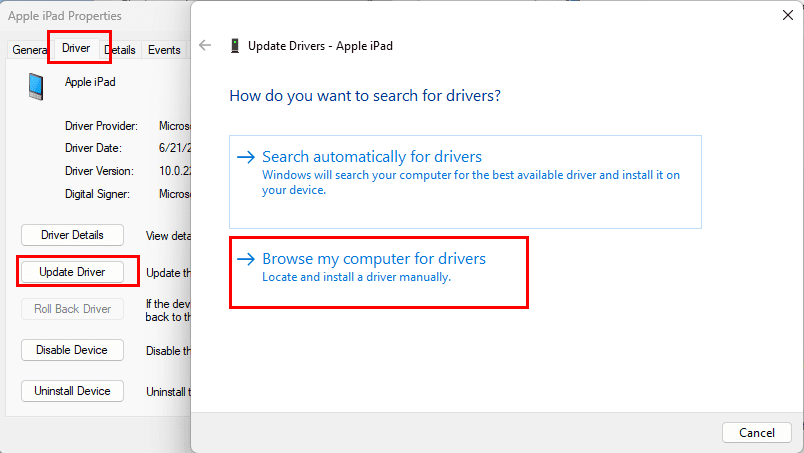804x453 pixels.
Task: Open Driver Details
Action: pyautogui.click(x=72, y=235)
